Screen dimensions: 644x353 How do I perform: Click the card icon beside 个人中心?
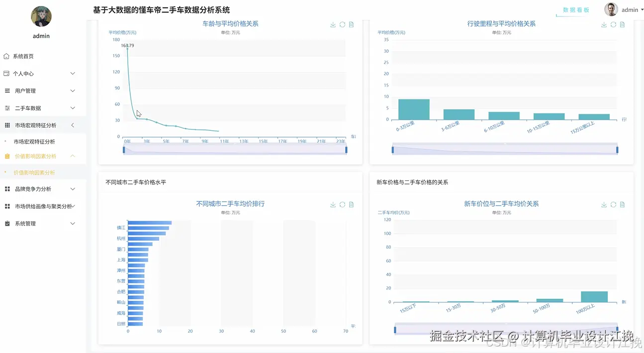6,74
